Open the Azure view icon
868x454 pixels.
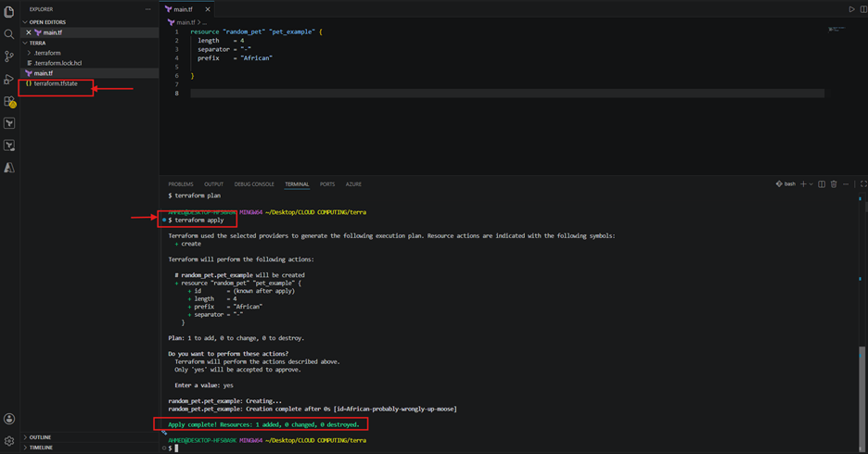[9, 168]
